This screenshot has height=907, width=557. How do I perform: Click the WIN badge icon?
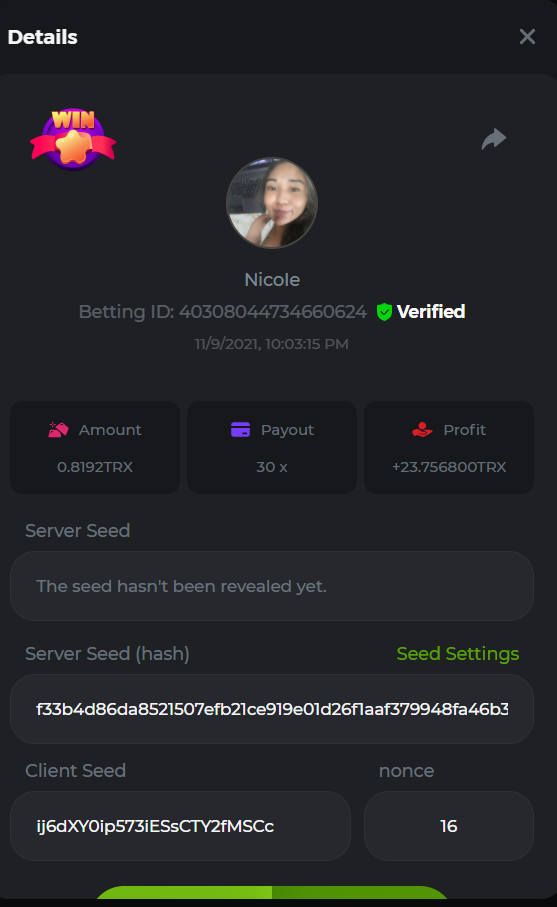[x=73, y=139]
